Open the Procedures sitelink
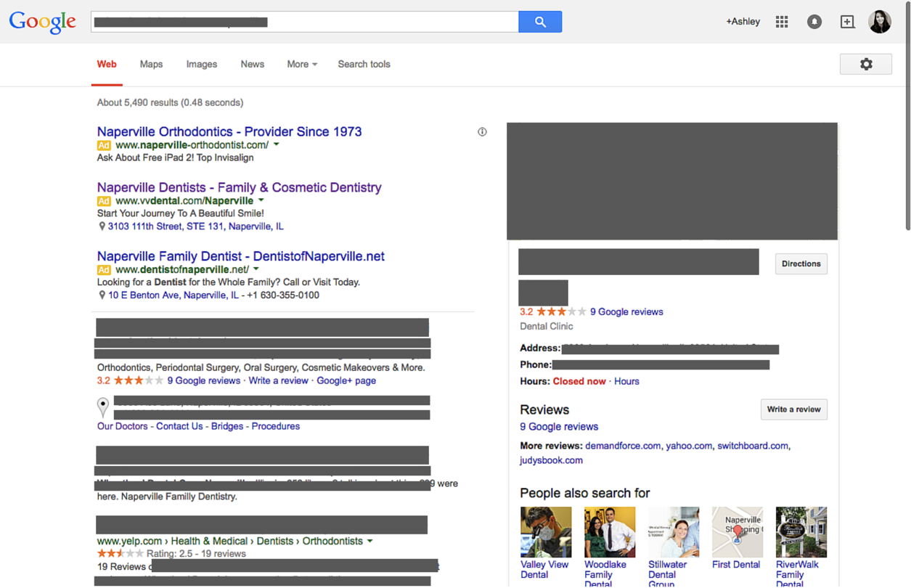The width and height of the screenshot is (911, 588). (x=276, y=426)
